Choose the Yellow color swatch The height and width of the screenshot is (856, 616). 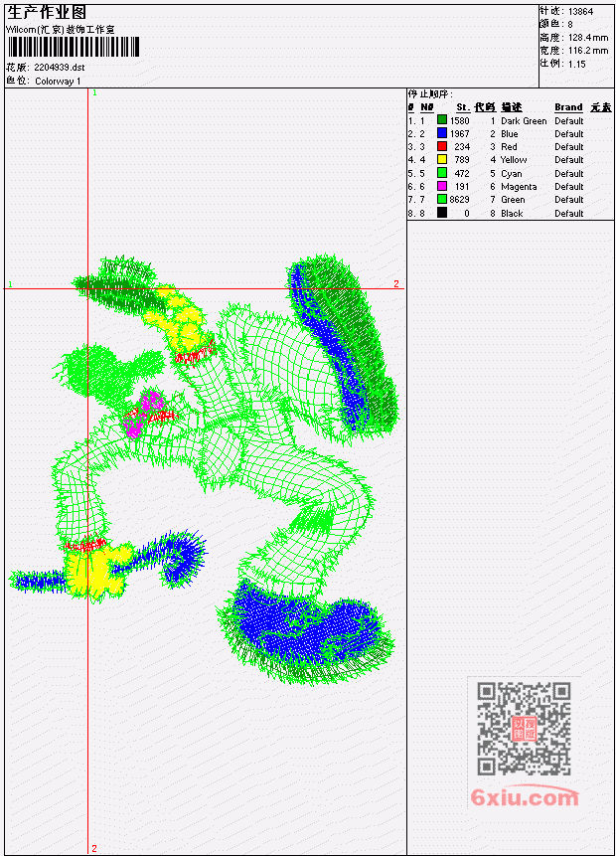tap(442, 159)
